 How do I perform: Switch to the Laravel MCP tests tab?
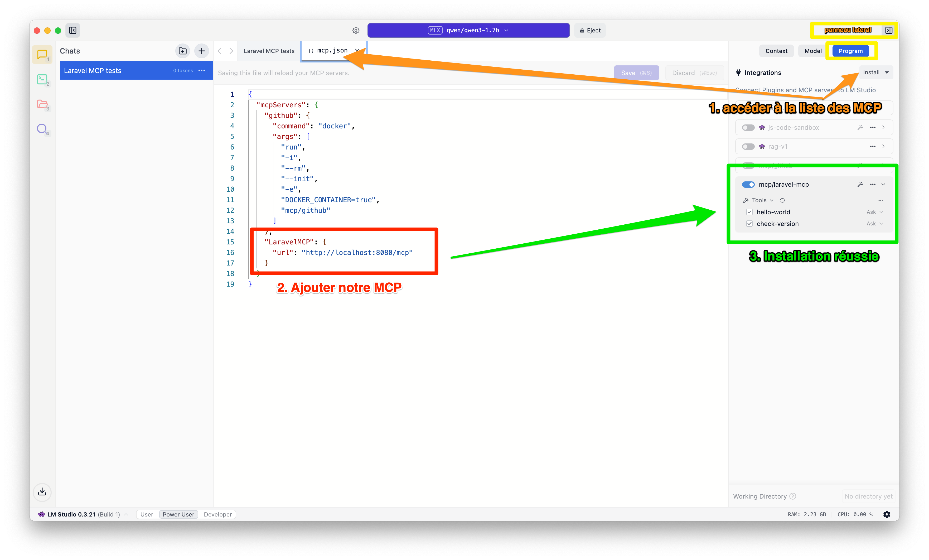[269, 51]
